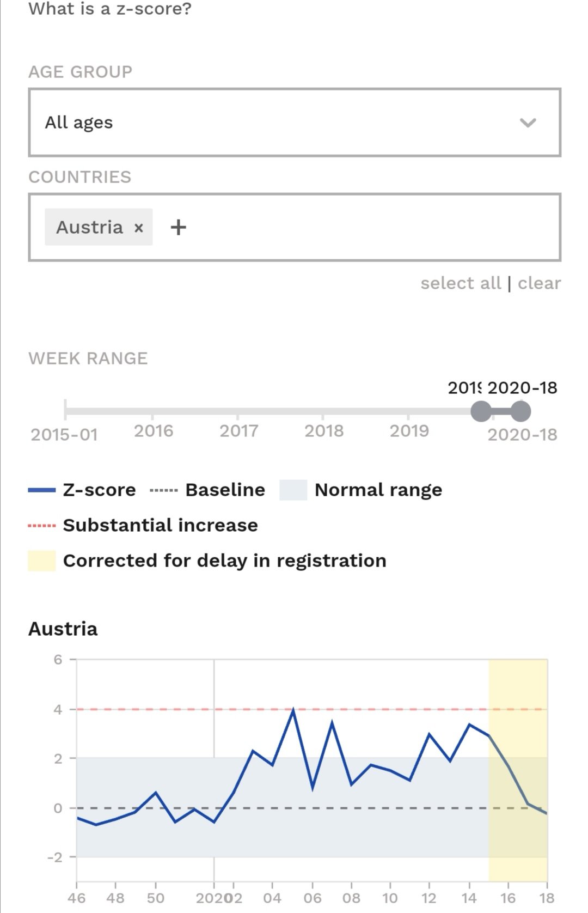This screenshot has height=913, width=588.
Task: Click the 2017 tick on week range
Action: point(238,431)
